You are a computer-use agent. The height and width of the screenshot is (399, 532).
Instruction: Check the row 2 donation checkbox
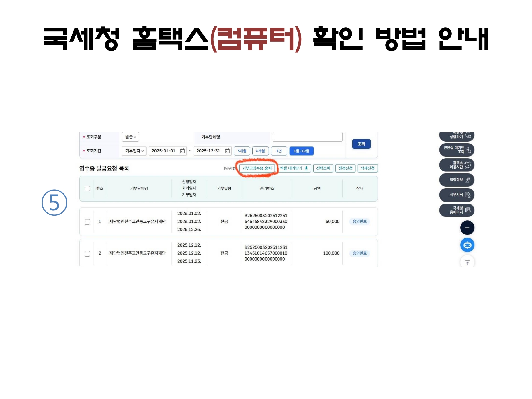[x=87, y=254]
